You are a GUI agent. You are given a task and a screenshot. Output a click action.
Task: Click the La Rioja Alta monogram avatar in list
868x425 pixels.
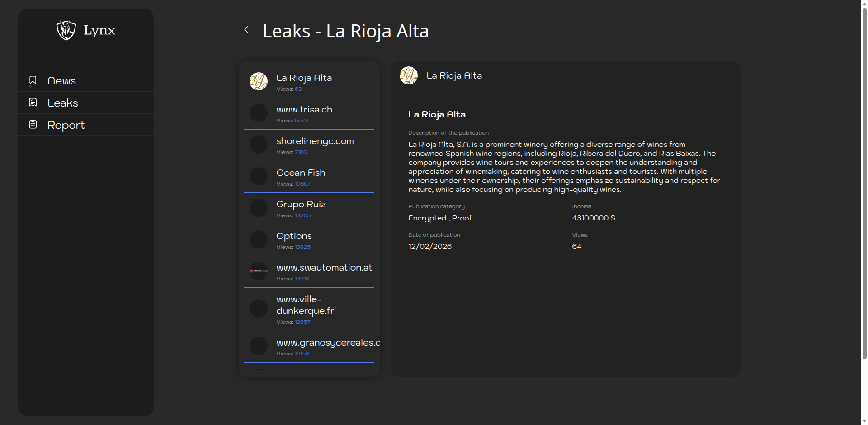pos(258,81)
